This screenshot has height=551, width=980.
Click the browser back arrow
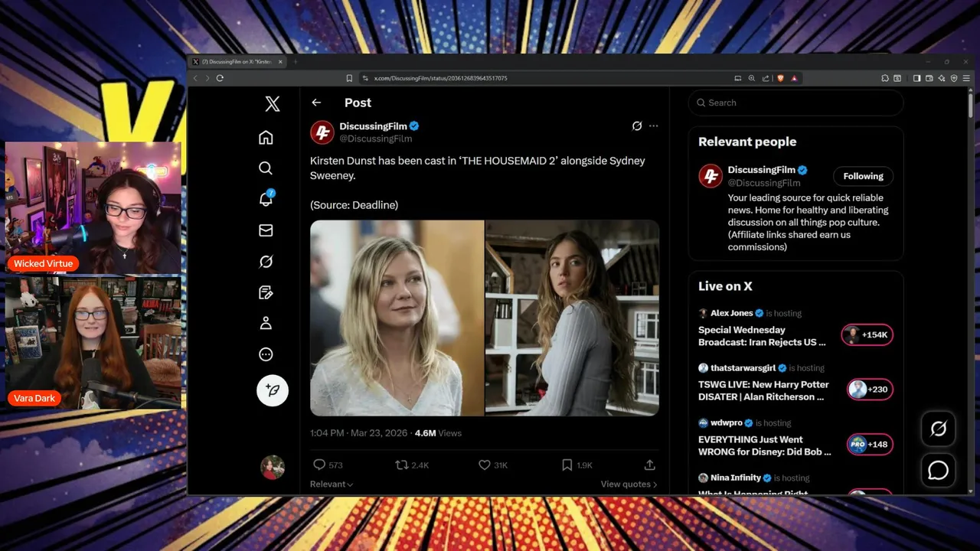coord(195,78)
